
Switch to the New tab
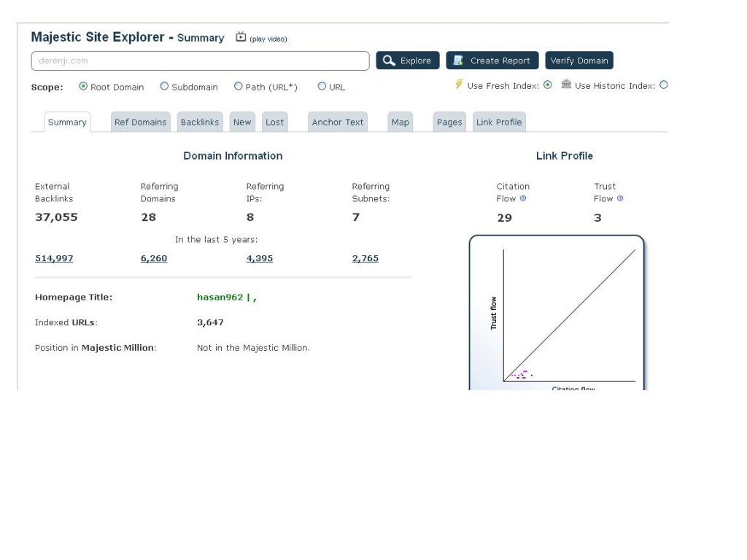point(242,122)
